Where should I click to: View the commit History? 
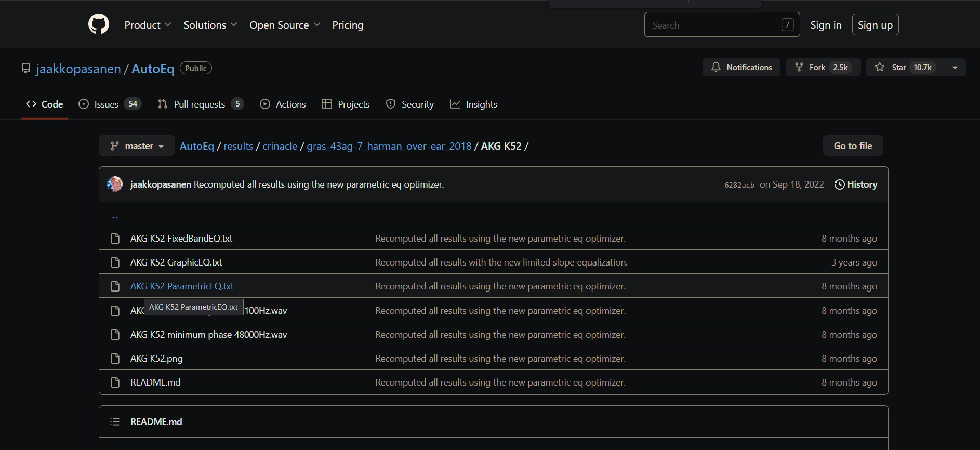[x=856, y=184]
